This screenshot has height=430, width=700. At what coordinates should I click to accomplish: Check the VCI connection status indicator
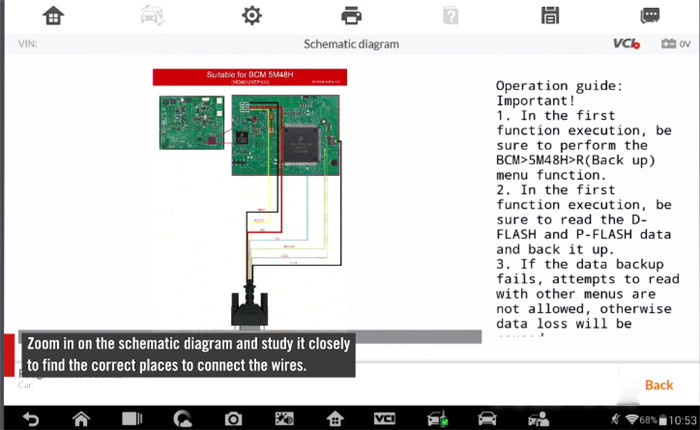tap(626, 44)
